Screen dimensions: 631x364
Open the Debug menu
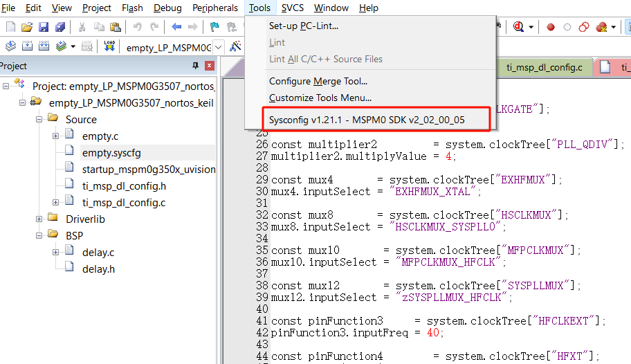click(x=167, y=8)
